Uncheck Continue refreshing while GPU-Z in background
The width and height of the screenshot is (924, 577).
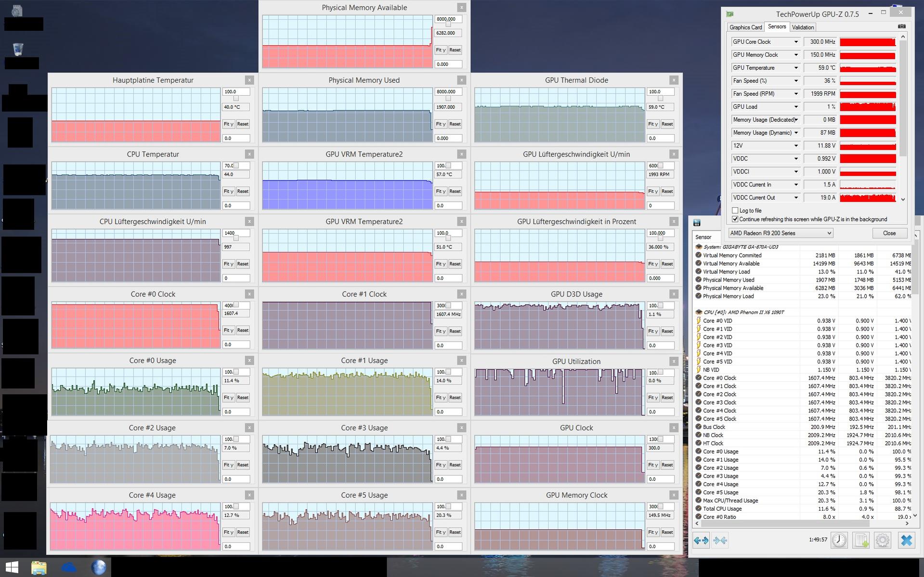(x=735, y=219)
